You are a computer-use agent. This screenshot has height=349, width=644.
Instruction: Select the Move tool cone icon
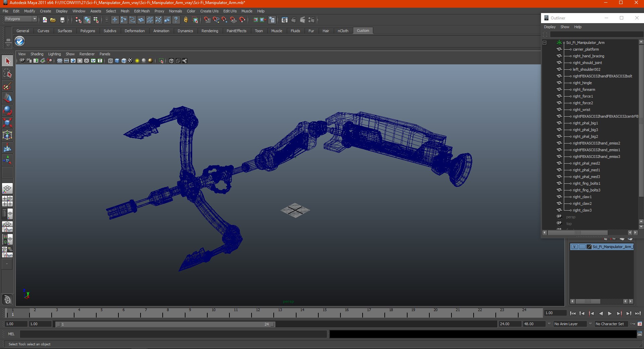7,98
